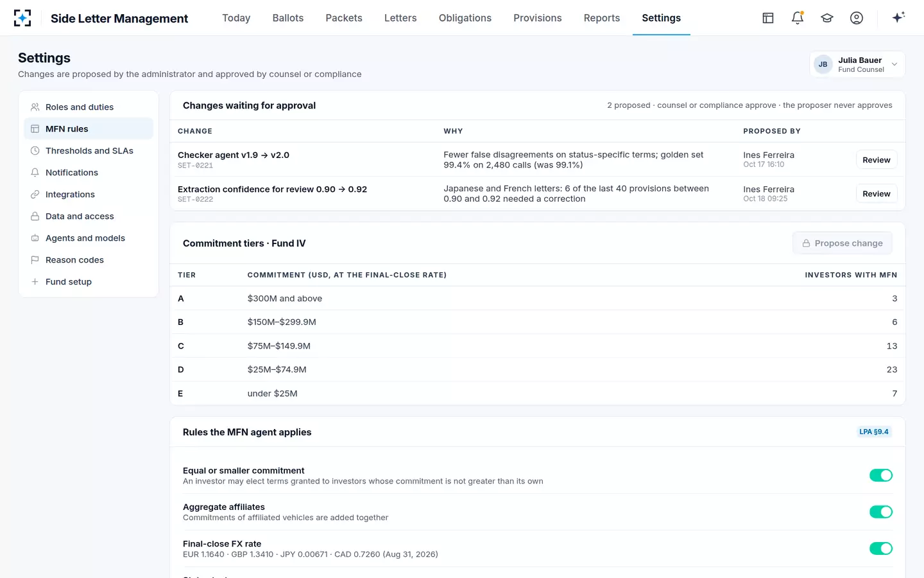Switch off the Final-close FX rate rule
The height and width of the screenshot is (578, 924).
881,548
